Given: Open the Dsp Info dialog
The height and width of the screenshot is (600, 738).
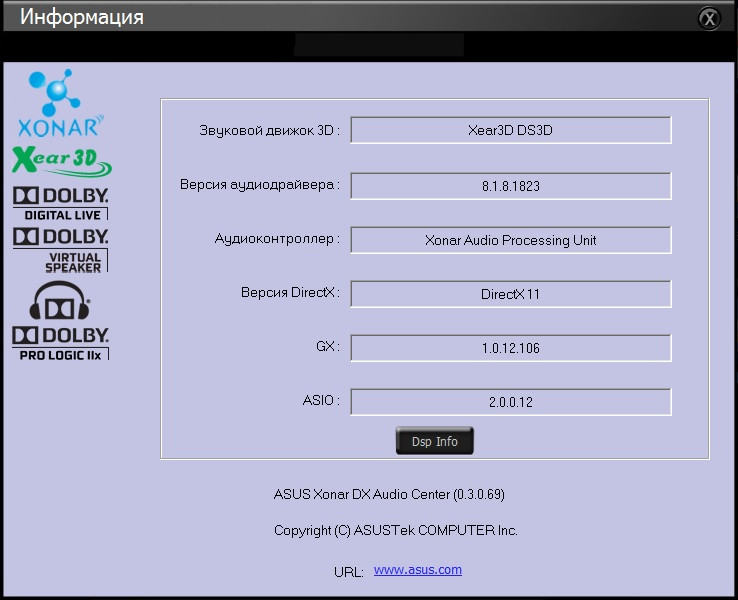Looking at the screenshot, I should 434,441.
